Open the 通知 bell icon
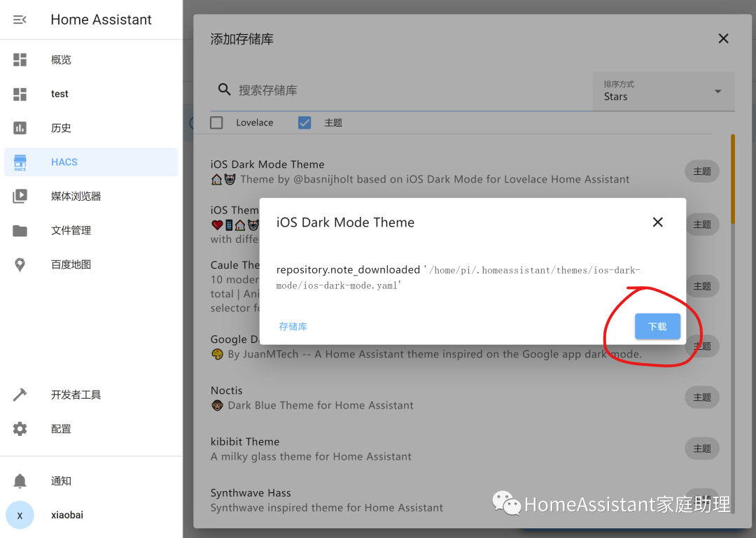 20,481
